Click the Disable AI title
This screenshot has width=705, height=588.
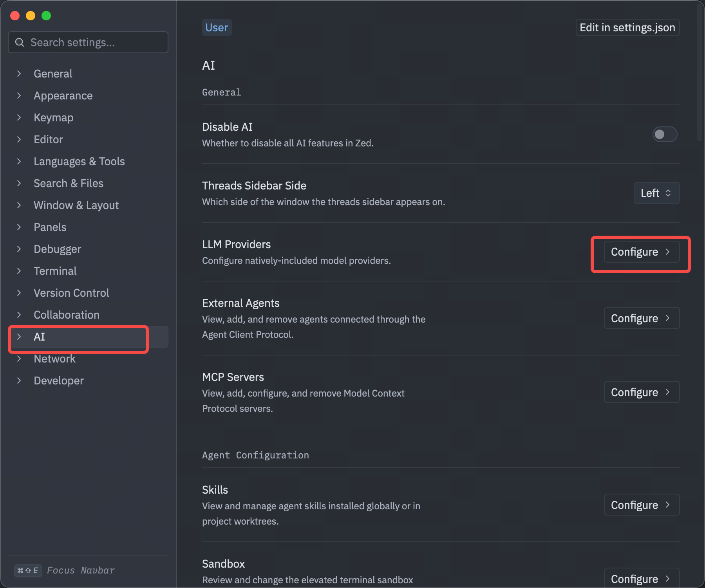[227, 127]
